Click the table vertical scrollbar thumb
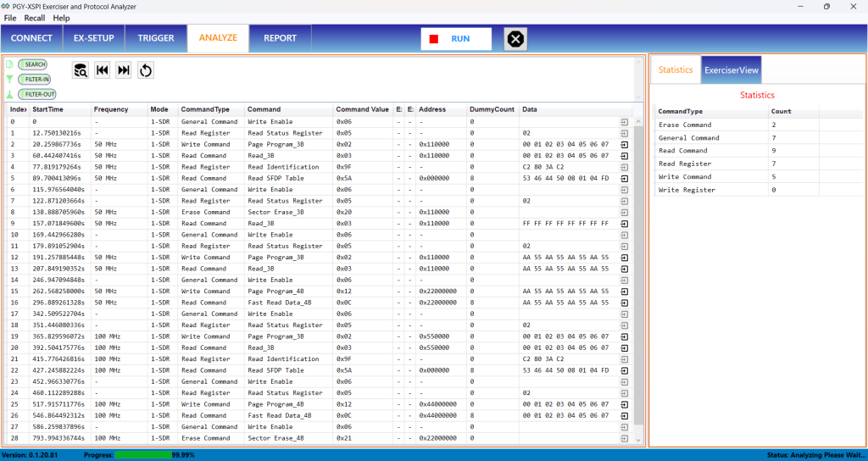Screen dimensions: 868x461 click(639, 275)
